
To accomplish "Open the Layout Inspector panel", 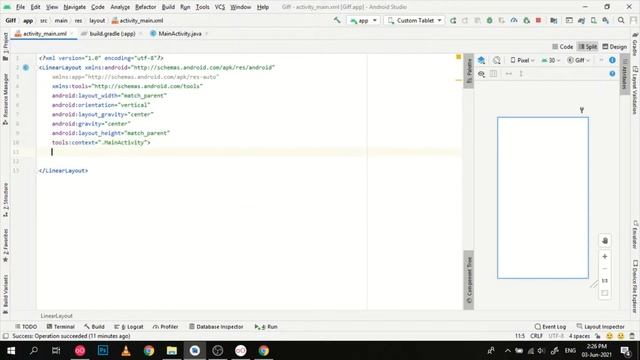I will click(600, 327).
